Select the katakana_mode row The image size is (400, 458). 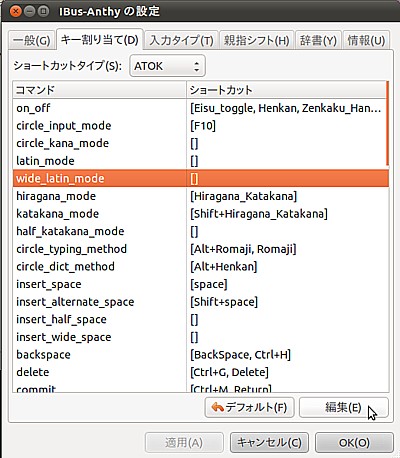coord(201,214)
